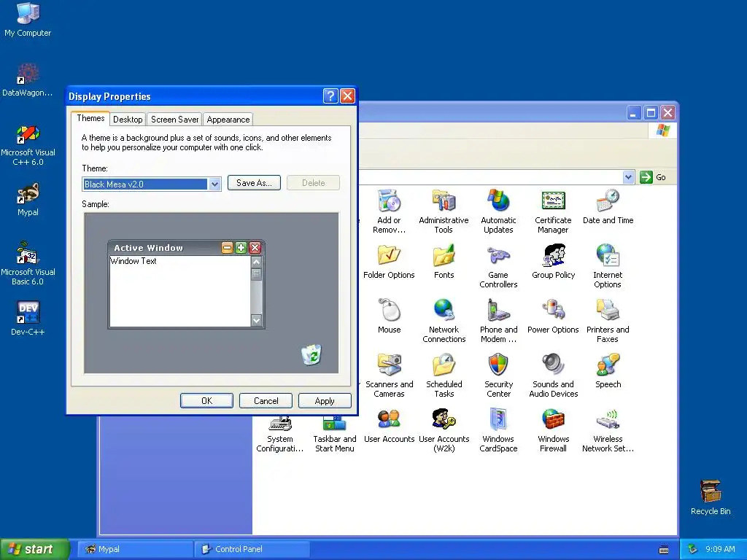This screenshot has width=747, height=560.
Task: Select Microsoft Visual C++ 6.0 shortcut
Action: point(28,145)
